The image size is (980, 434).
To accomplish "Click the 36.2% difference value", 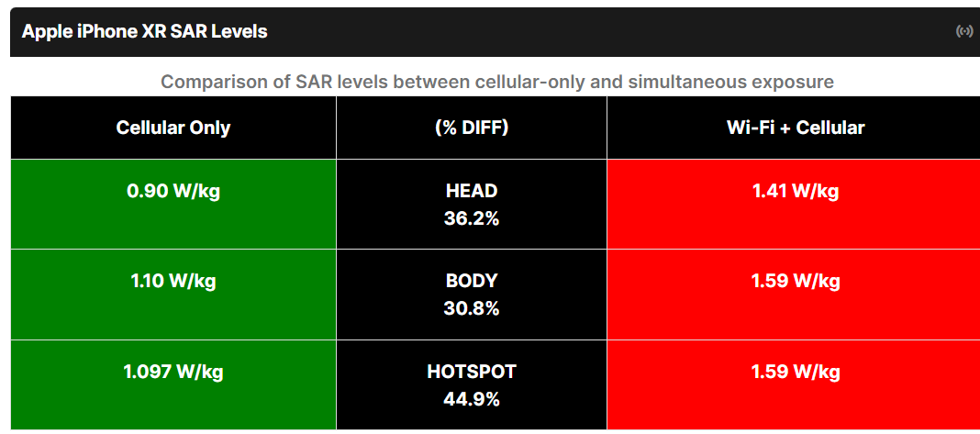I will pyautogui.click(x=472, y=218).
